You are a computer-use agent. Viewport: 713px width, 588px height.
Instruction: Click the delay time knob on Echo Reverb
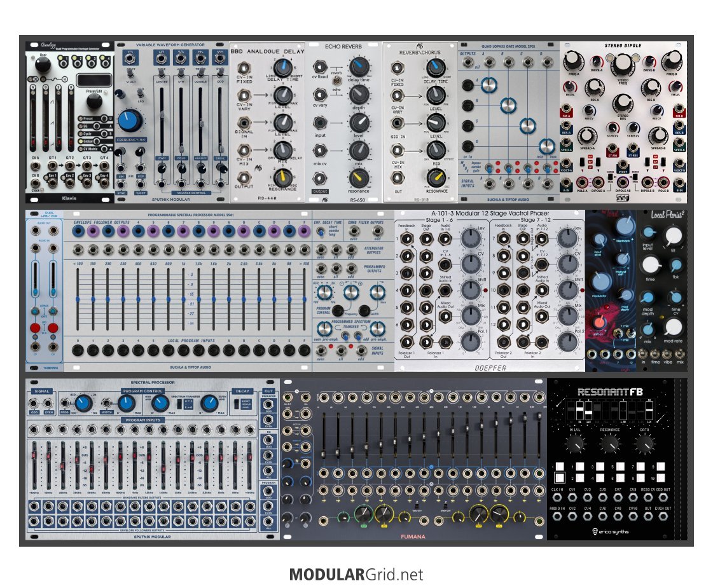click(359, 67)
